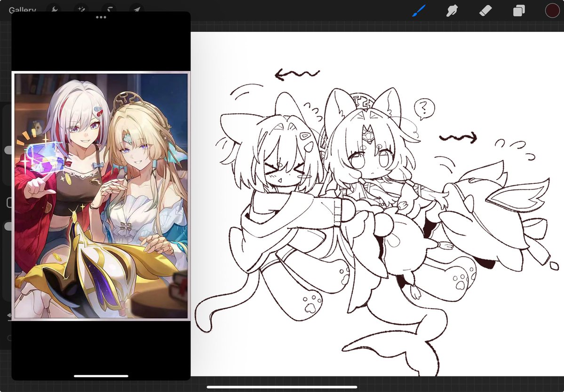The height and width of the screenshot is (392, 564).
Task: Activate the Selection tool
Action: 109,9
